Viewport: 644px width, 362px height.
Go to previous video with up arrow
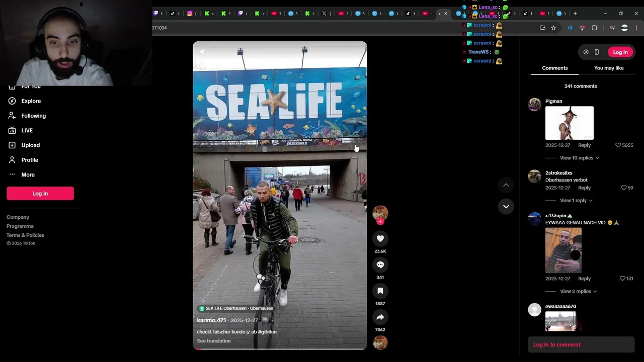click(x=506, y=185)
